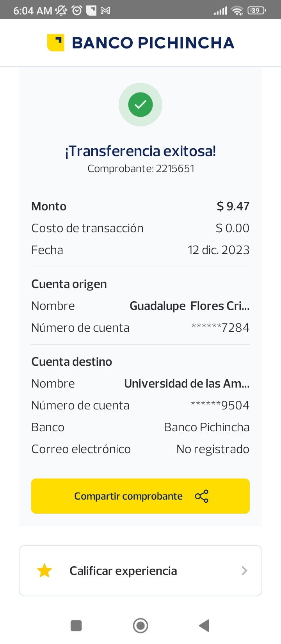Screen dimensions: 281x644
Task: Tap the battery indicator in status bar
Action: (x=256, y=11)
